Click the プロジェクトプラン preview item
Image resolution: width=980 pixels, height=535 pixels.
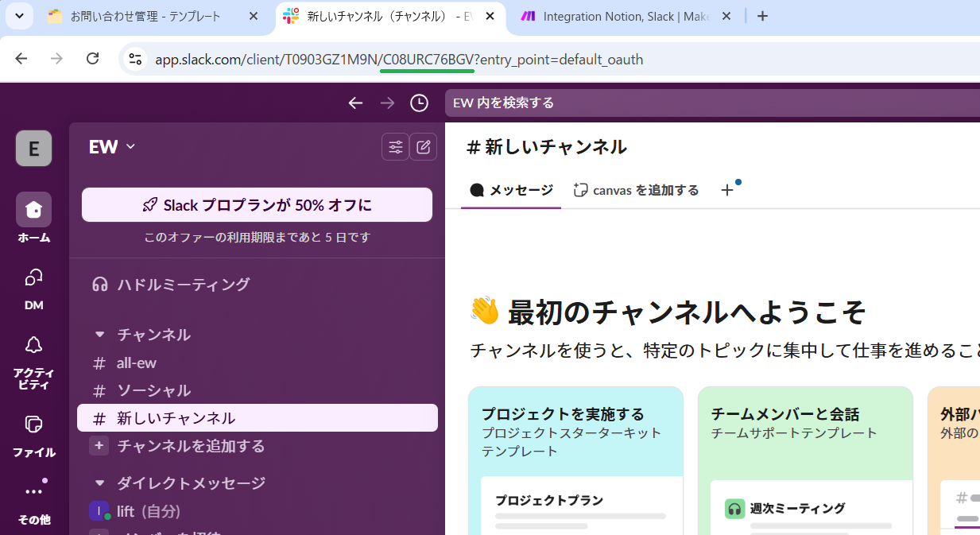(549, 501)
